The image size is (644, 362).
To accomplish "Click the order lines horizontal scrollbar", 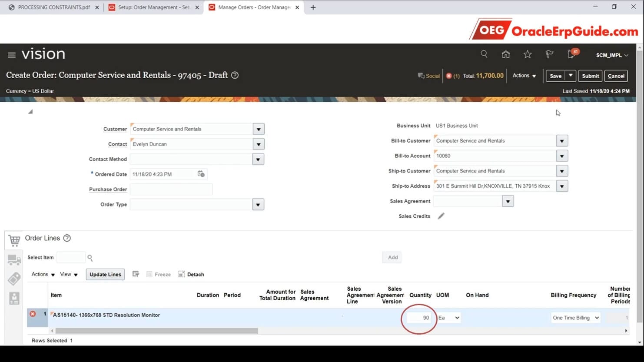I will pyautogui.click(x=156, y=331).
